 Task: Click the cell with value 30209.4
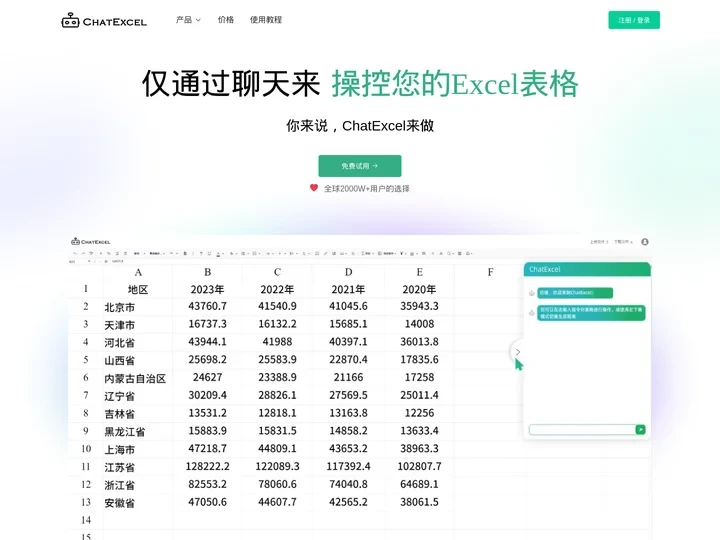[208, 395]
